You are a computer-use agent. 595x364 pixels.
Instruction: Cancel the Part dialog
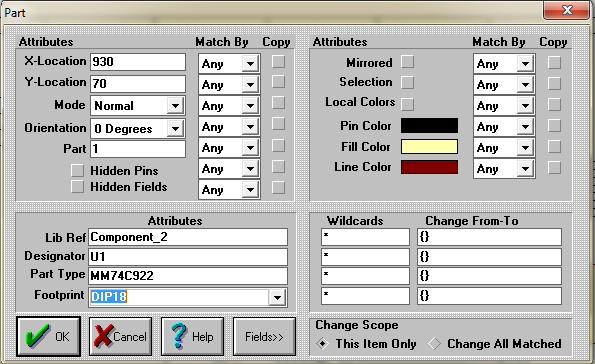pyautogui.click(x=120, y=337)
